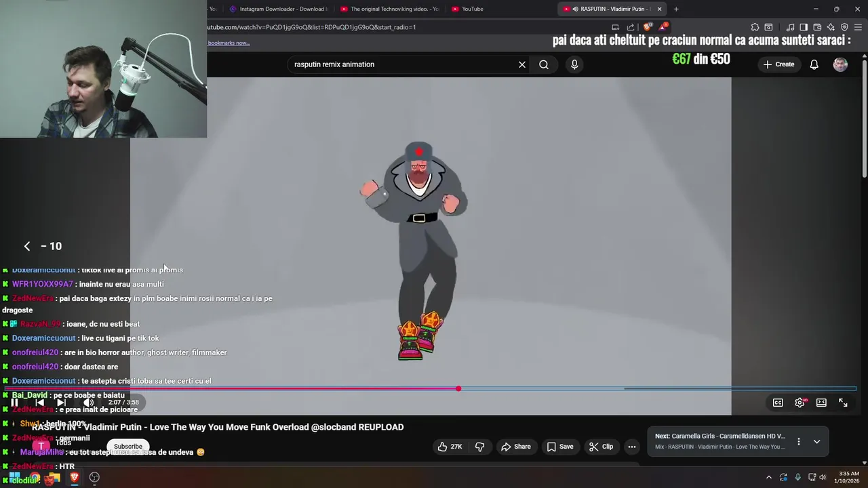
Task: Open OBS Studio from the taskbar
Action: point(94,477)
